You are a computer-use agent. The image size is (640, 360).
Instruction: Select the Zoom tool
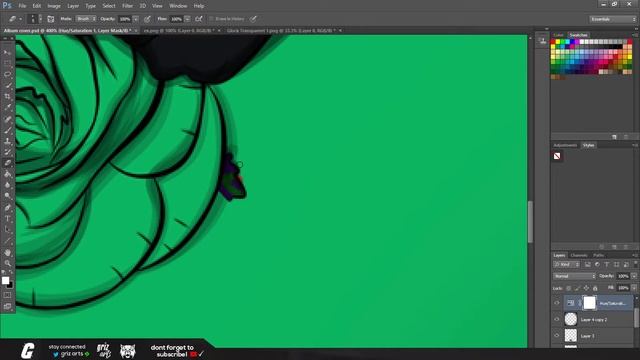click(x=7, y=263)
